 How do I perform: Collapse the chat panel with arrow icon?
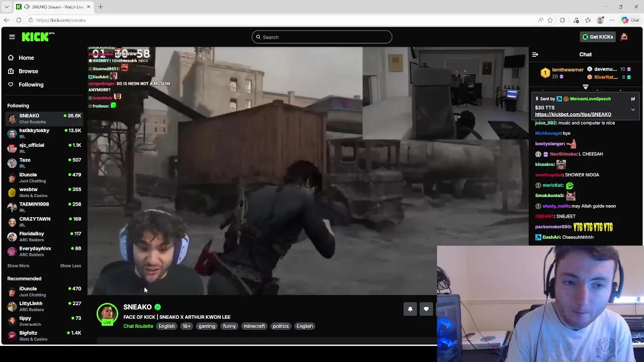tap(535, 54)
